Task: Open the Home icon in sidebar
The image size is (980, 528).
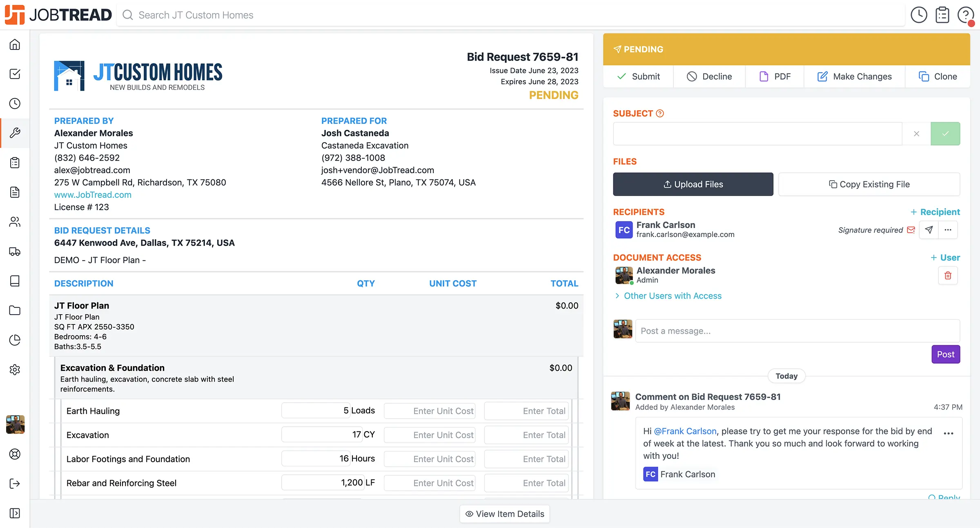Action: point(15,45)
